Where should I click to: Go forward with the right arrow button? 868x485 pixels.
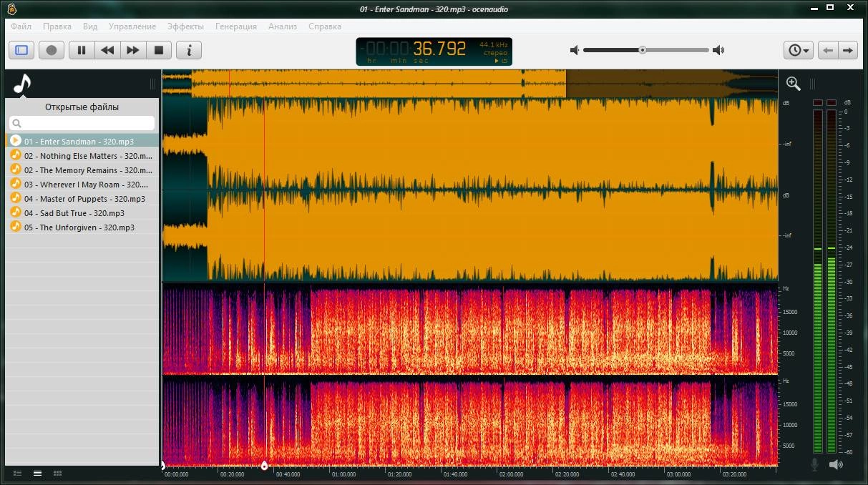(848, 50)
